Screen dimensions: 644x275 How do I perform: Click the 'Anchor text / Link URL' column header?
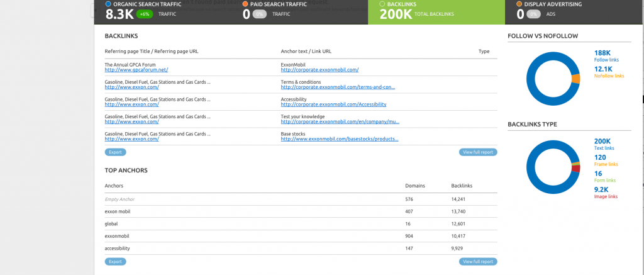click(306, 52)
